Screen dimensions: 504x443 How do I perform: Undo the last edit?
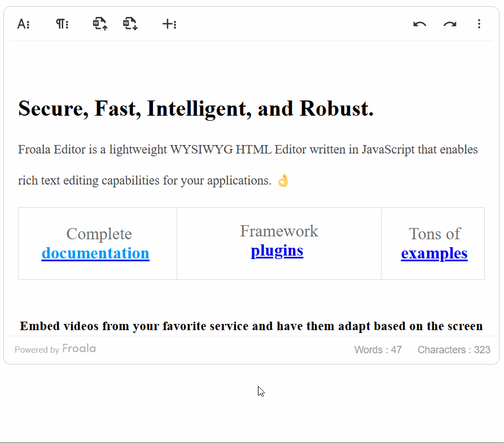(419, 24)
